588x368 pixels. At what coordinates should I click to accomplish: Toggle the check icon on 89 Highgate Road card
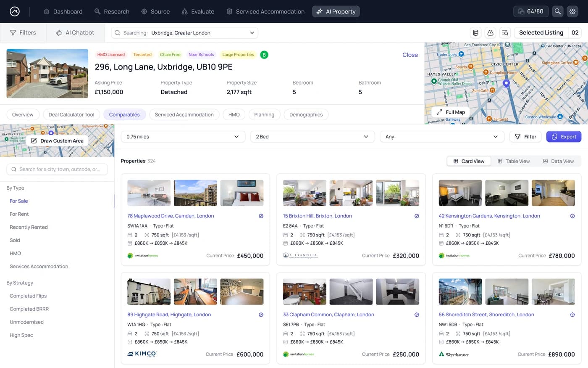(x=261, y=315)
